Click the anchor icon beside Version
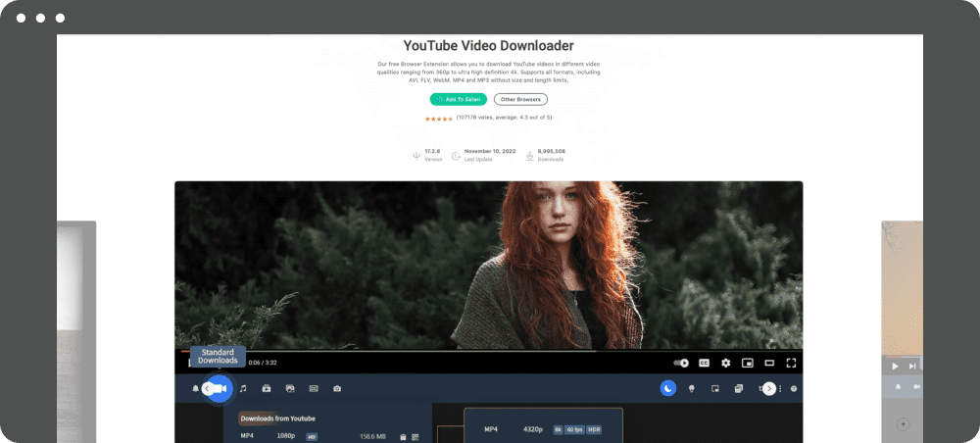This screenshot has width=980, height=443. click(x=416, y=156)
